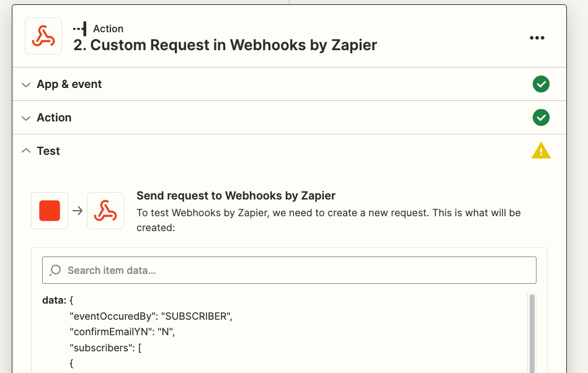This screenshot has width=588, height=373.
Task: Click the arrow between the two app icons
Action: (x=78, y=211)
